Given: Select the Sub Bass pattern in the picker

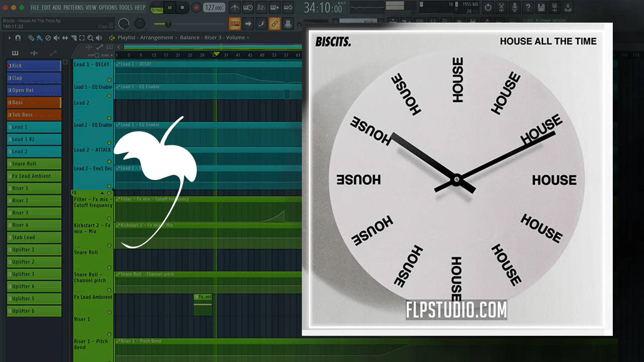Looking at the screenshot, I should click(34, 115).
